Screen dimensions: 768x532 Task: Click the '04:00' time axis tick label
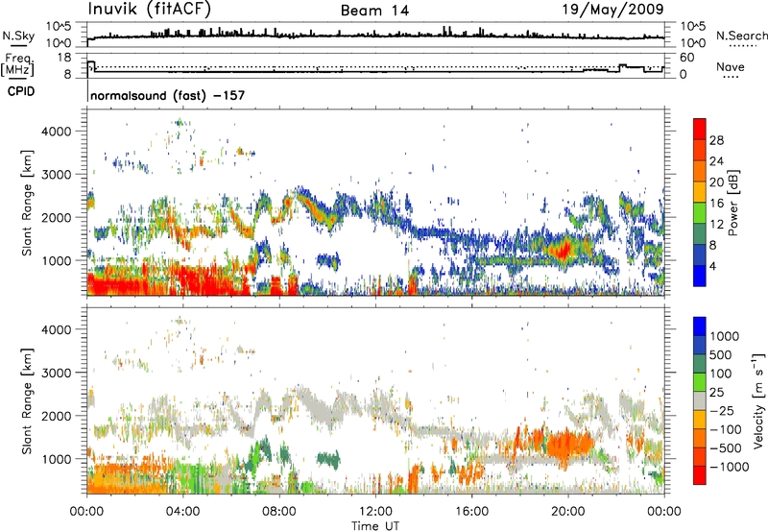(x=183, y=512)
